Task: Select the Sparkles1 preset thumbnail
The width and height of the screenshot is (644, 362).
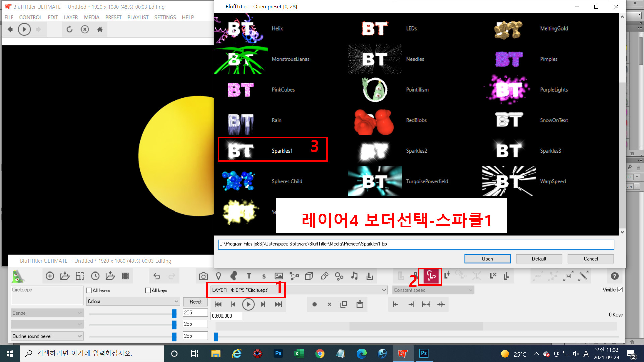Action: tap(240, 150)
